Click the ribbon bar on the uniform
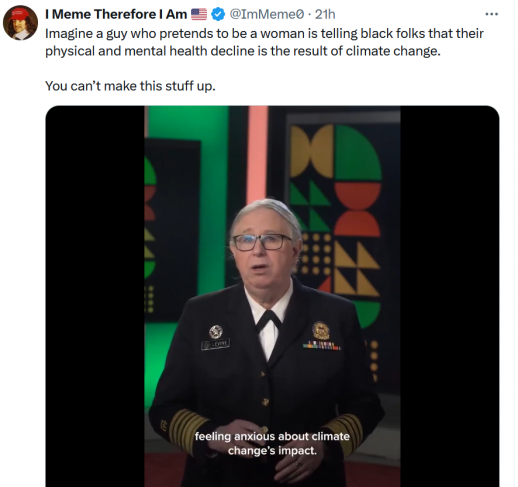Screen dimensions: 518x487 point(321,346)
